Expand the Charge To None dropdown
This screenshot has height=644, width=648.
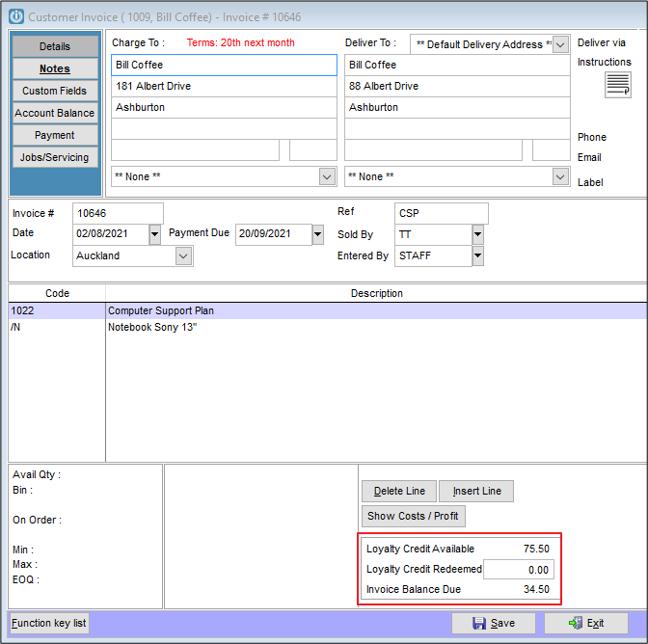point(327,176)
